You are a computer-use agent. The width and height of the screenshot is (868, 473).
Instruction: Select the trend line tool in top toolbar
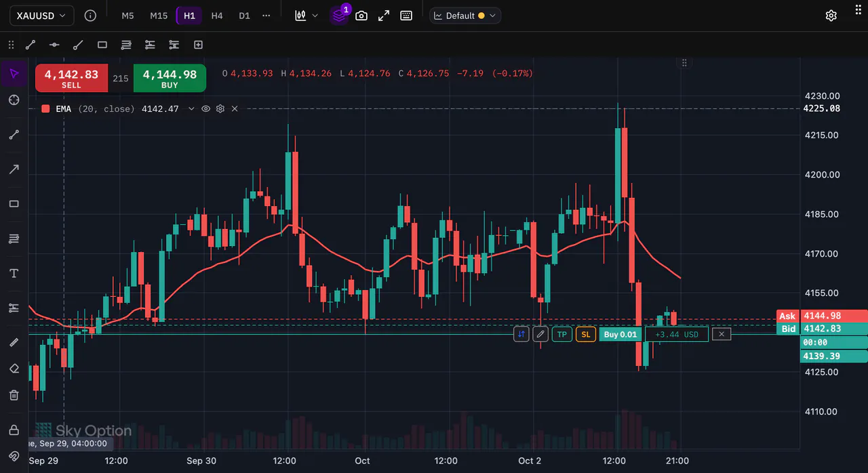pyautogui.click(x=31, y=45)
